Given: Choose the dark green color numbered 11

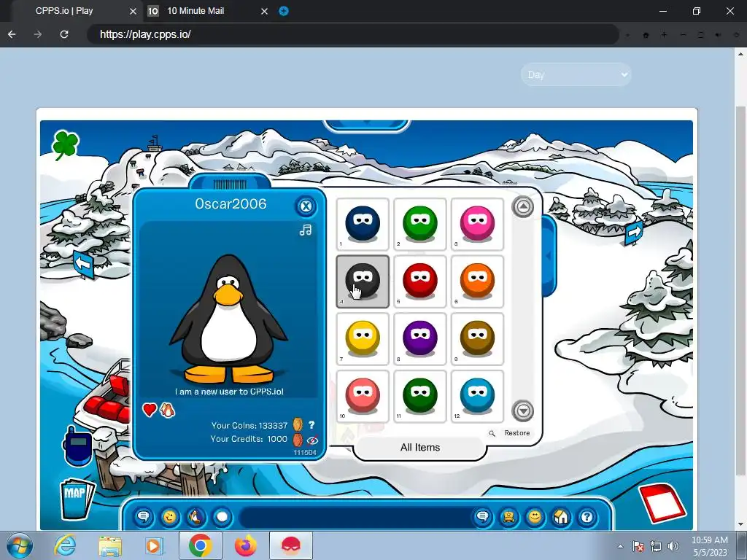Looking at the screenshot, I should coord(419,396).
